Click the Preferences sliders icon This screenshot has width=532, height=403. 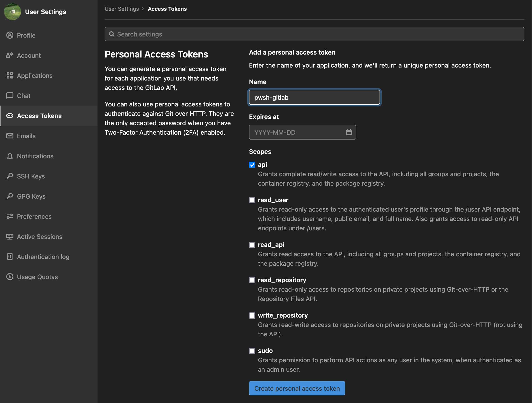point(10,216)
